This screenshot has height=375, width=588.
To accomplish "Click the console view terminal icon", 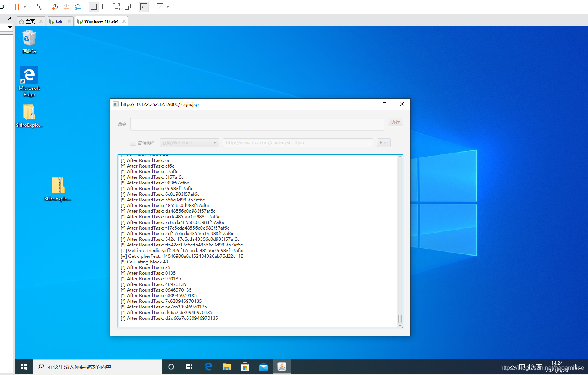I will (144, 7).
